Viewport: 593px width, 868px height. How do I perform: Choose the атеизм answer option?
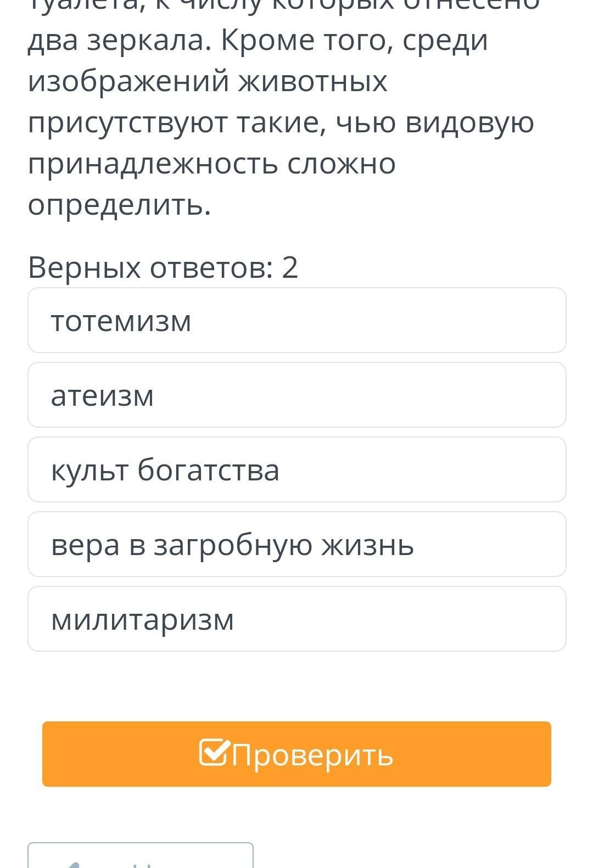tap(296, 395)
